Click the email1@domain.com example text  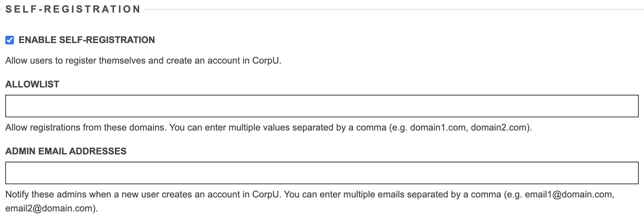click(569, 194)
